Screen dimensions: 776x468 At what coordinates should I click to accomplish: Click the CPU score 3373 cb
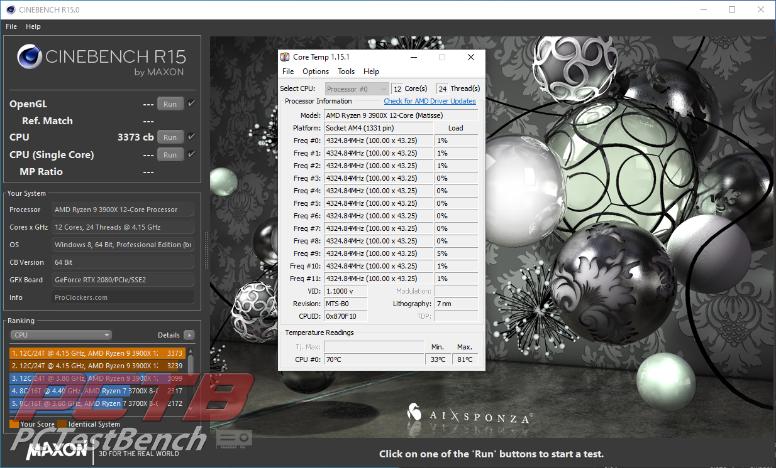pyautogui.click(x=136, y=137)
